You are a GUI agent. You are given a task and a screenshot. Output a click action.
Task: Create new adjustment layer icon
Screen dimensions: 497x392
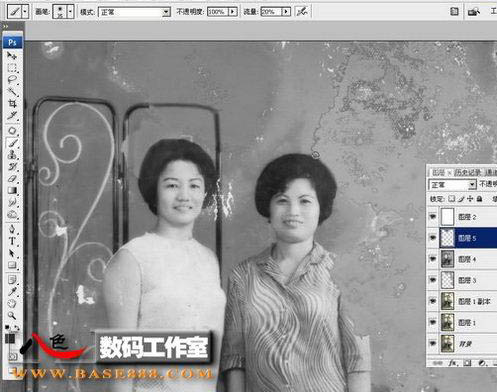tap(482, 362)
